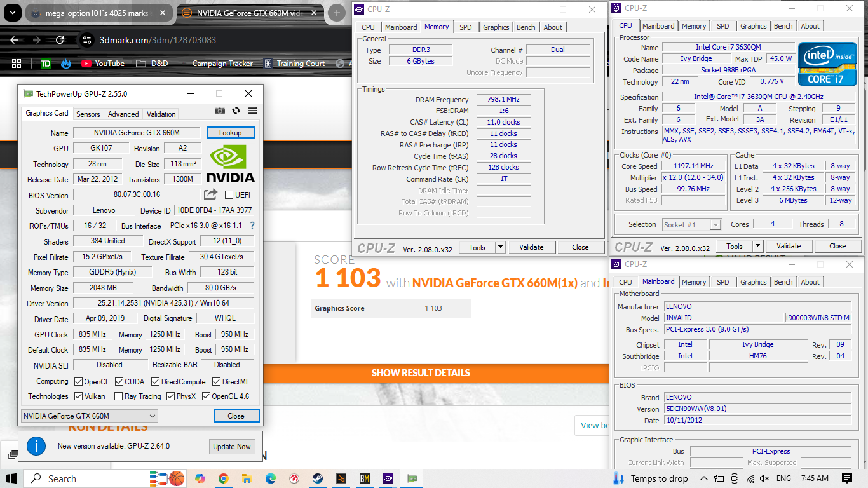Open the D&D bookmarks folder
Screen dimensions: 868x488
tap(152, 64)
